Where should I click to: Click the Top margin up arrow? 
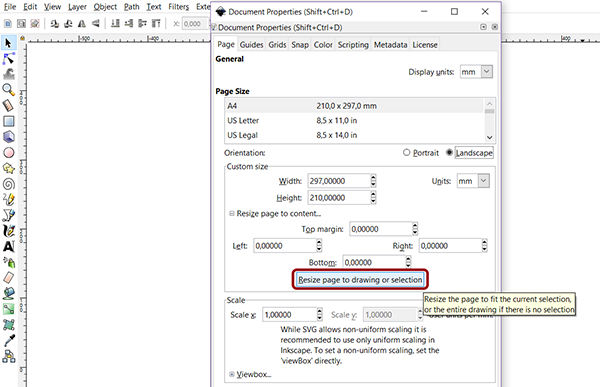pos(415,226)
